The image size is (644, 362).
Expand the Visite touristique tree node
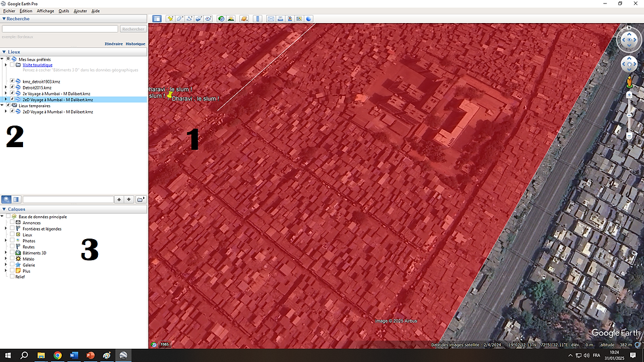6,65
